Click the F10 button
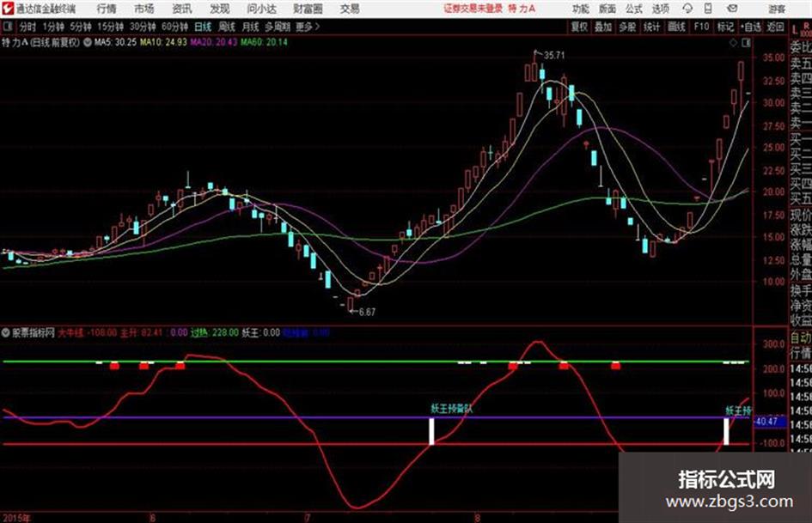Viewport: 812px width, 523px height. point(701,27)
